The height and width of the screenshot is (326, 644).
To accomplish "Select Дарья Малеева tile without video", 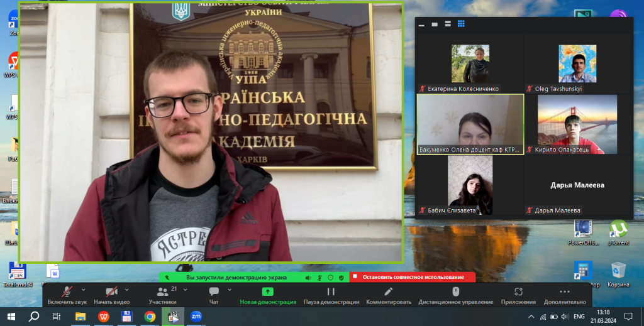I will click(x=577, y=185).
